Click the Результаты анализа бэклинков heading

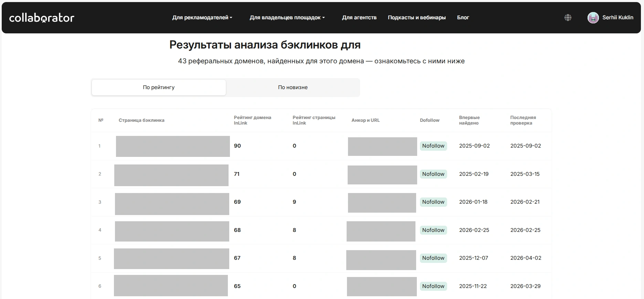pyautogui.click(x=265, y=45)
